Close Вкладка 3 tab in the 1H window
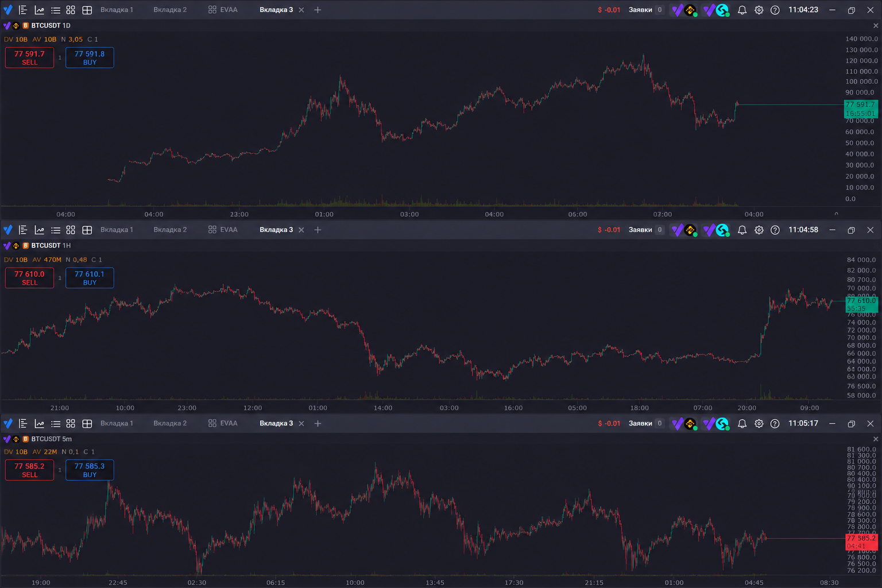This screenshot has width=882, height=588. pyautogui.click(x=301, y=230)
